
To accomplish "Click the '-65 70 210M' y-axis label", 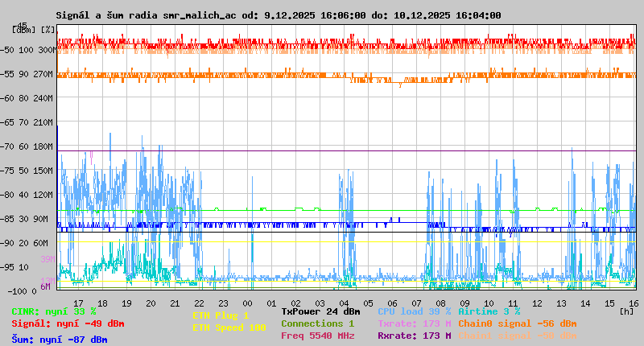I will [x=28, y=123].
